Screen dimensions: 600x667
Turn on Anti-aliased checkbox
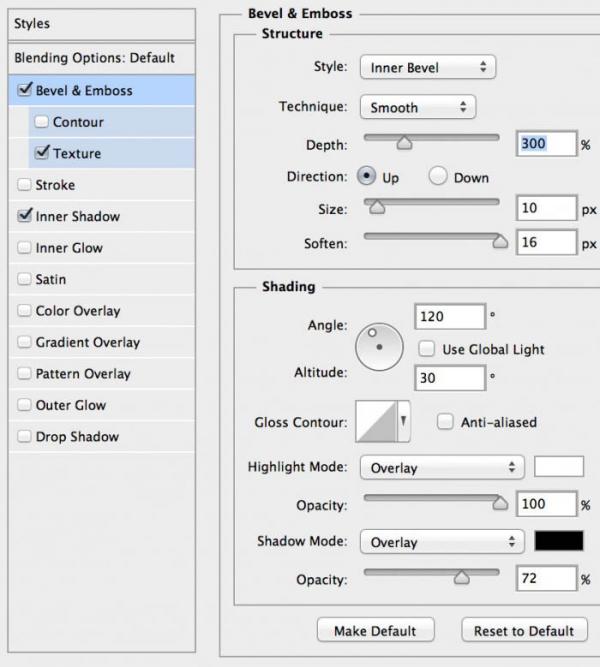coord(445,422)
